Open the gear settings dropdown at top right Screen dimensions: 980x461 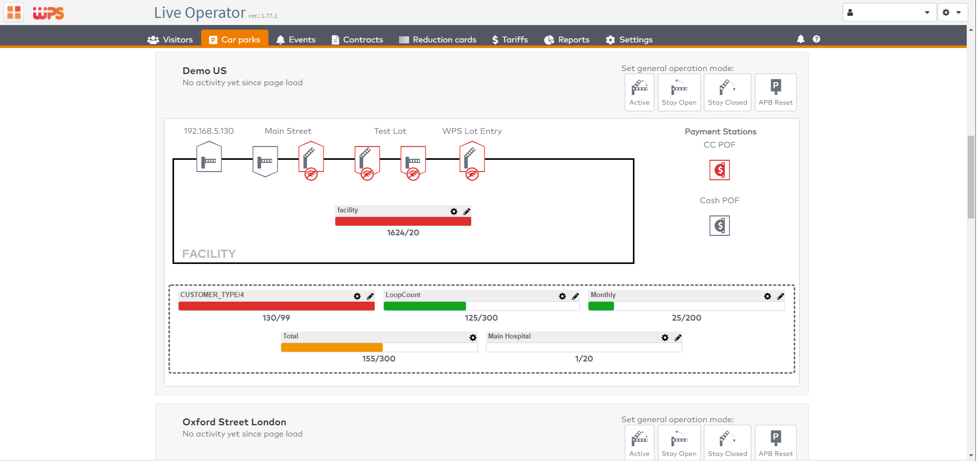click(952, 12)
